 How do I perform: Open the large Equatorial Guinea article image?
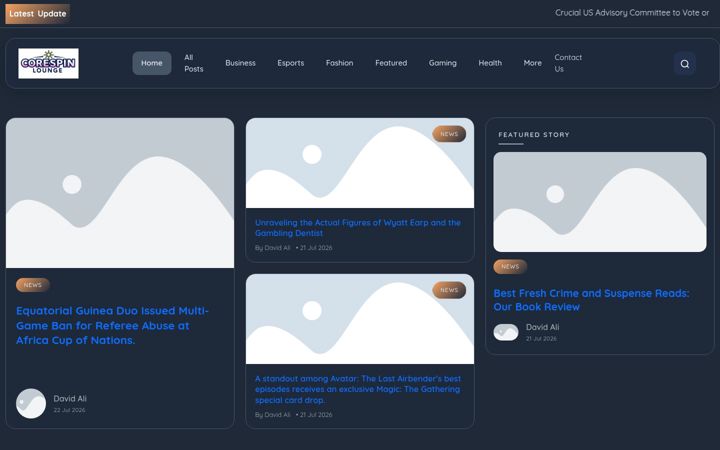(120, 193)
